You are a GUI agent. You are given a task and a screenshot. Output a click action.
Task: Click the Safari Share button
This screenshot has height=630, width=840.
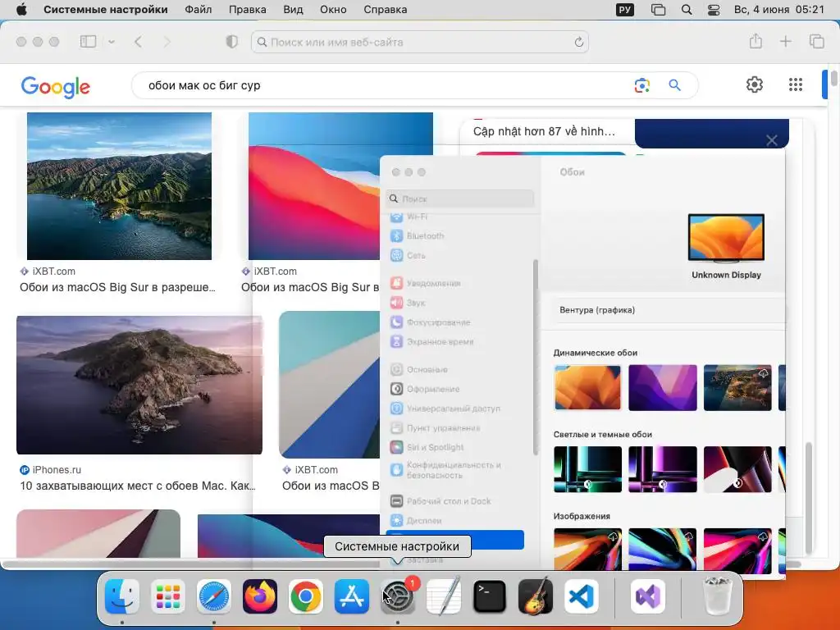click(x=756, y=41)
